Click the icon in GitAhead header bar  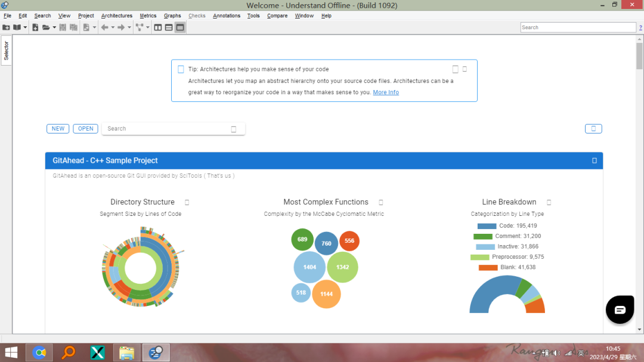pos(595,160)
